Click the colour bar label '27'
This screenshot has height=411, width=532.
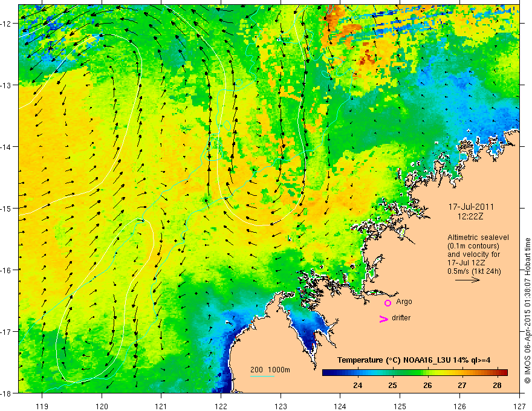pos(462,385)
